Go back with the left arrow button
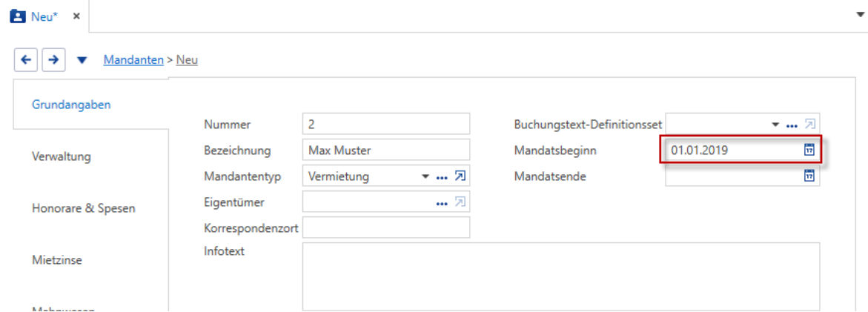The height and width of the screenshot is (312, 868). 26,60
